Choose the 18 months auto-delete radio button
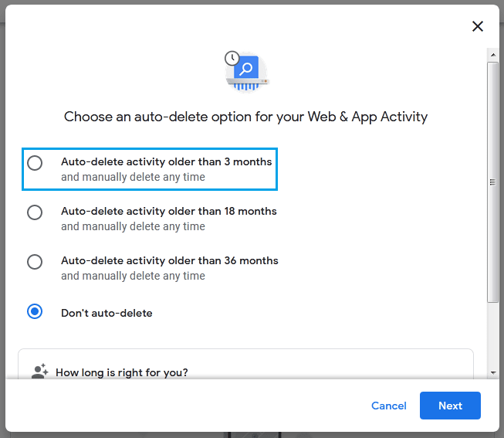Viewport: 504px width, 438px height. [x=35, y=212]
